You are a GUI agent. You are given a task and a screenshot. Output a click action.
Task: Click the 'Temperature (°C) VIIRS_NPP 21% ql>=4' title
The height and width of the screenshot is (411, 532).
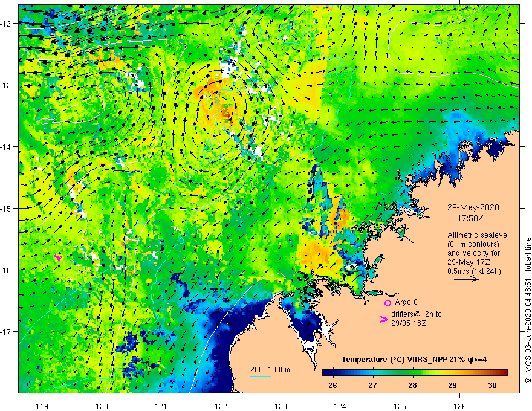[x=414, y=360]
